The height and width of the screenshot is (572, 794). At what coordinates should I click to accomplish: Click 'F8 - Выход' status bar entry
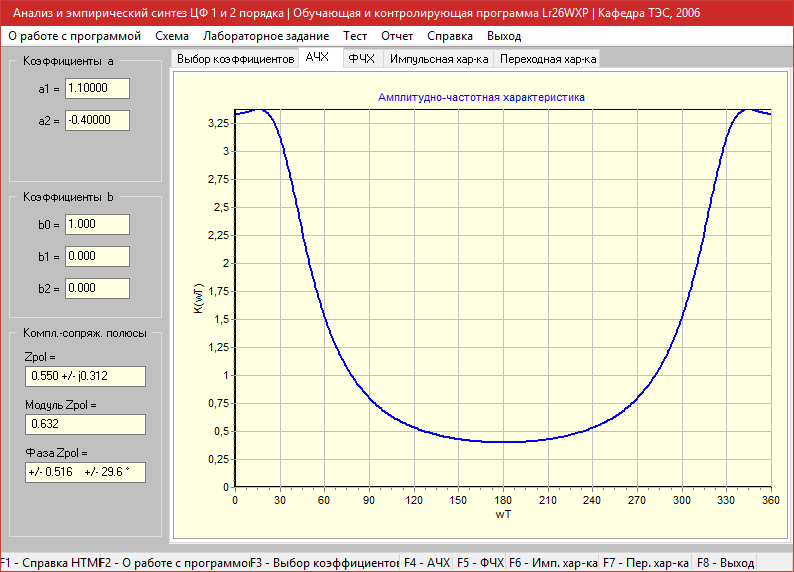click(725, 563)
